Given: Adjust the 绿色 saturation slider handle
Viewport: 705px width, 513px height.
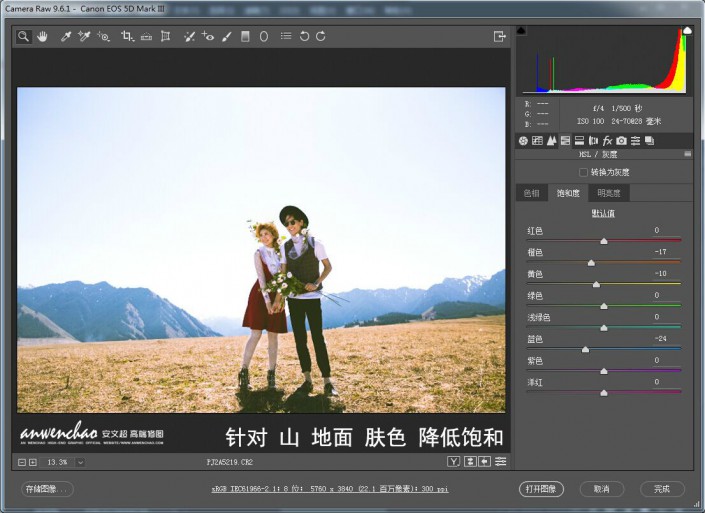Looking at the screenshot, I should (604, 306).
